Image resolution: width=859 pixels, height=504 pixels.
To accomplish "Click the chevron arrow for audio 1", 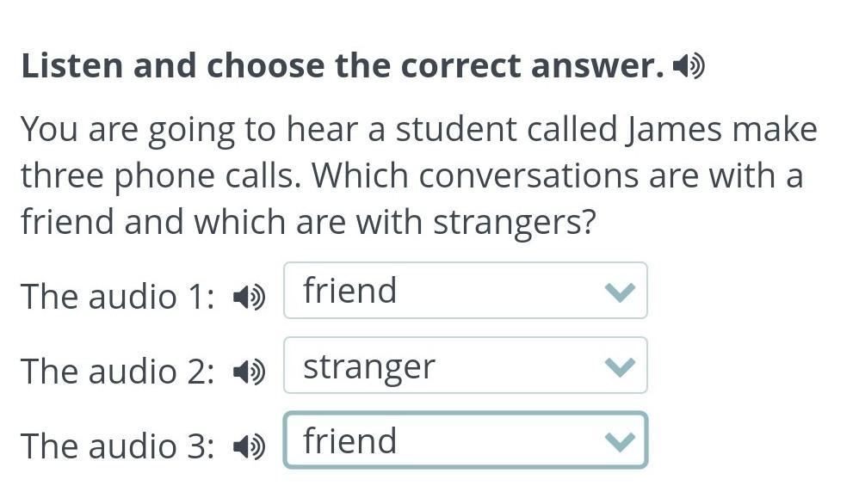I will tap(620, 292).
